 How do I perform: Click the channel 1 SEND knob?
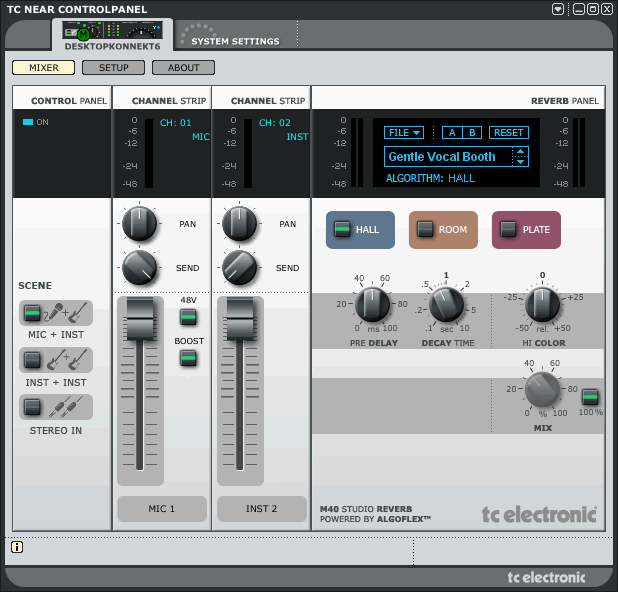140,268
